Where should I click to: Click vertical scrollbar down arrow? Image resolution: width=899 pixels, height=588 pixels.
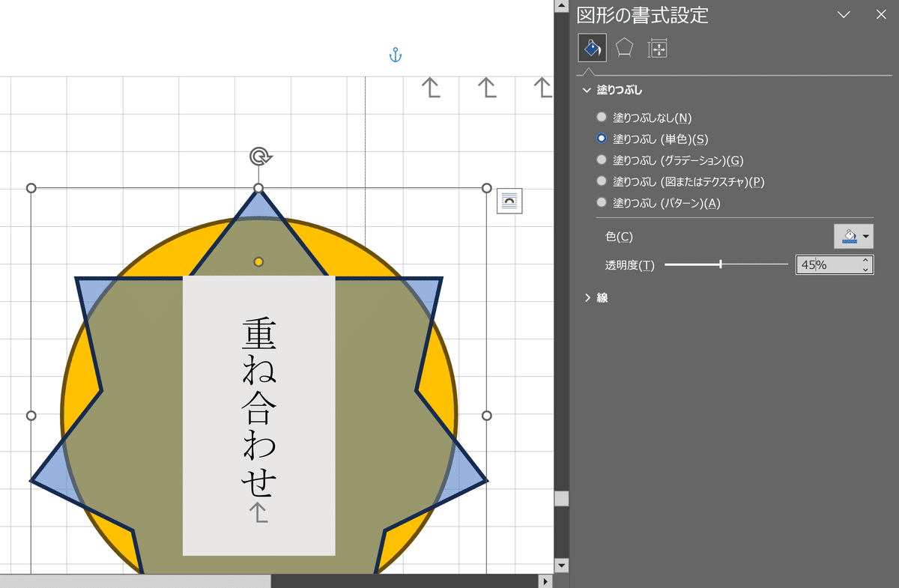(x=561, y=565)
